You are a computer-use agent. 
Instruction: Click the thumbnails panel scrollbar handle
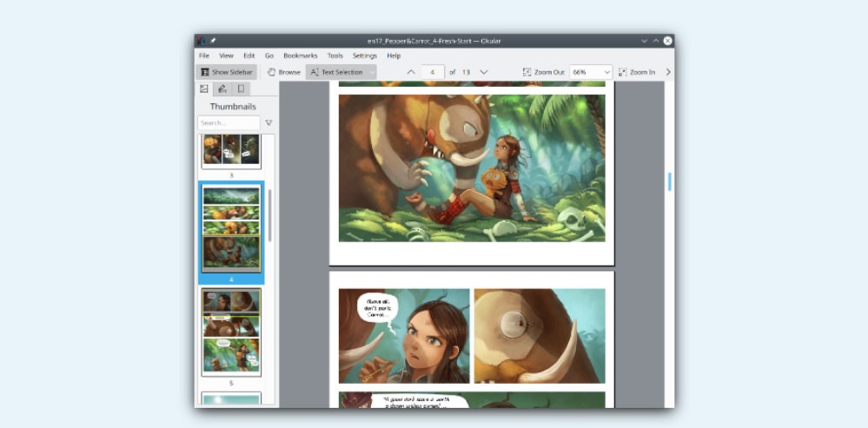point(270,215)
